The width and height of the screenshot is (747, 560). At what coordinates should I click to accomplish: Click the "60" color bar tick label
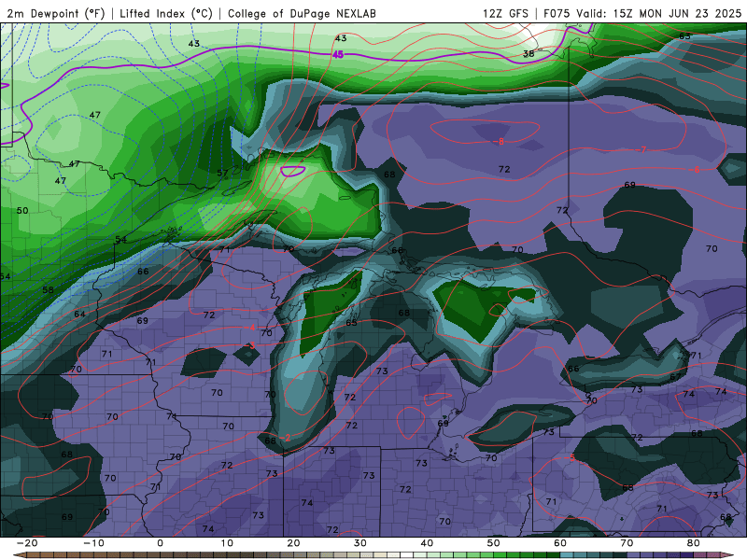pyautogui.click(x=560, y=543)
